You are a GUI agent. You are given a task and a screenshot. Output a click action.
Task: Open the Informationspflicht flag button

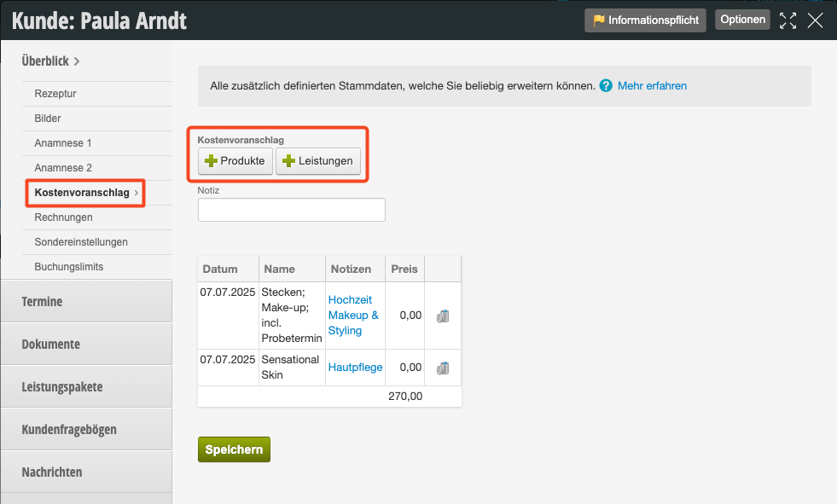click(645, 20)
